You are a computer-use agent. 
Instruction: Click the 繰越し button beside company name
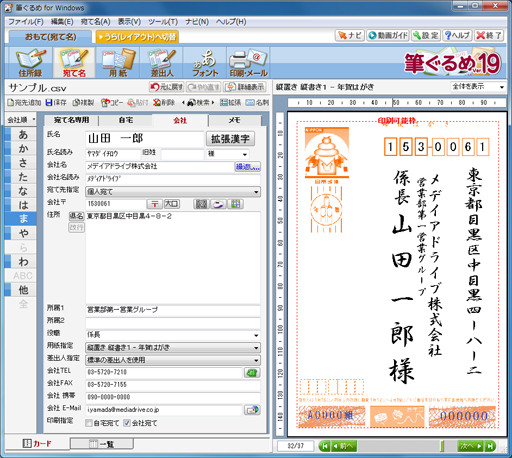[248, 167]
